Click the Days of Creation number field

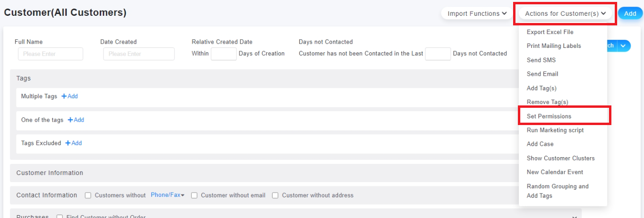[x=223, y=54]
